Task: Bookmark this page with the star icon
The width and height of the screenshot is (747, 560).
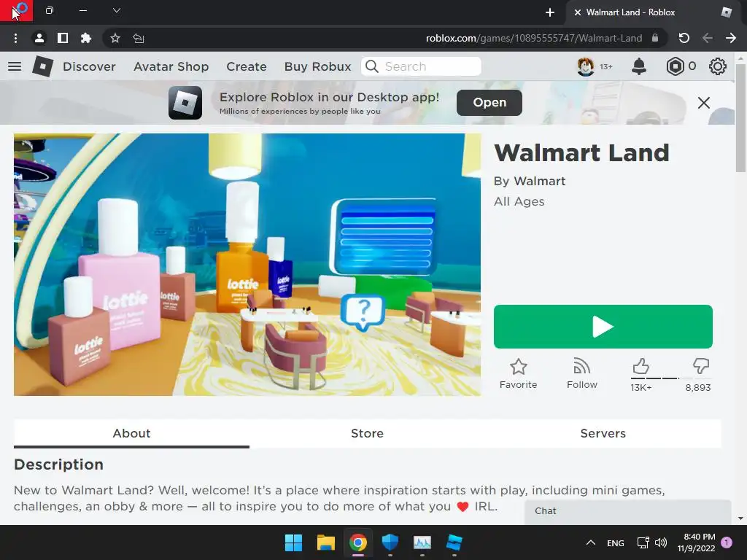Action: click(115, 38)
